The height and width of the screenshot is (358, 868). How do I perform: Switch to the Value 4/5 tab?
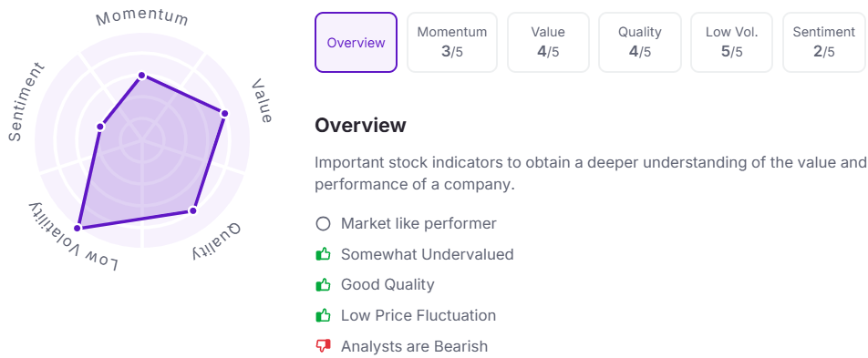point(548,43)
